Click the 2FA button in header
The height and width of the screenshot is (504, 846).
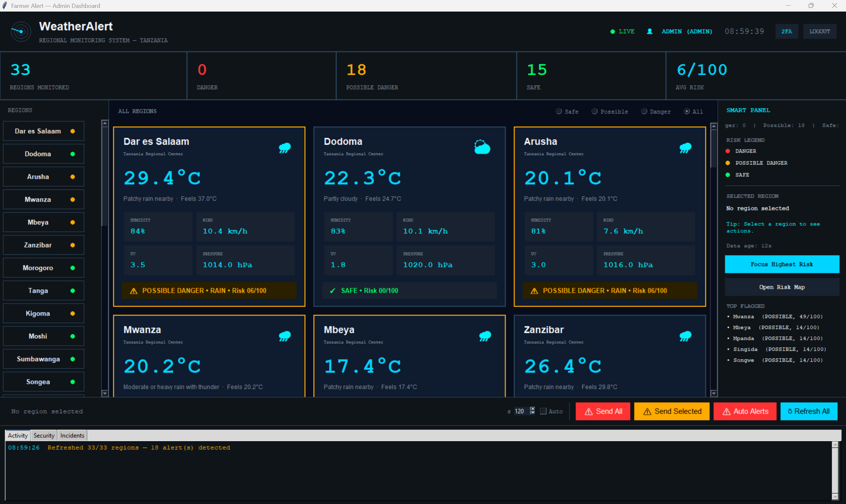pos(786,32)
